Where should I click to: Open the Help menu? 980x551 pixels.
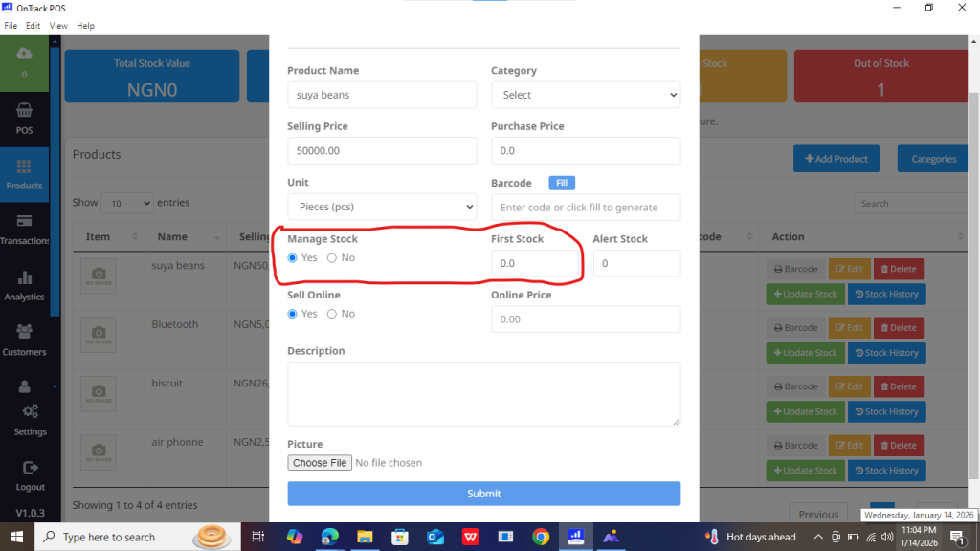85,26
